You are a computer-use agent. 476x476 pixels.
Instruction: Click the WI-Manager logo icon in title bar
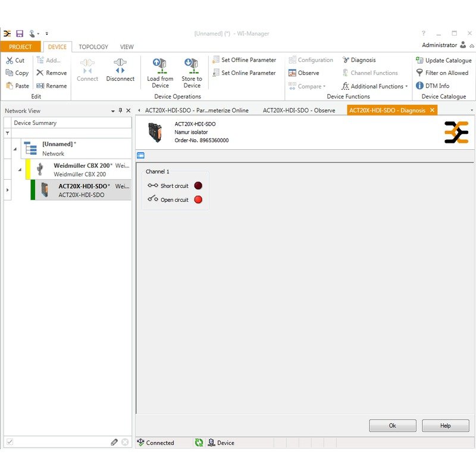pos(7,33)
